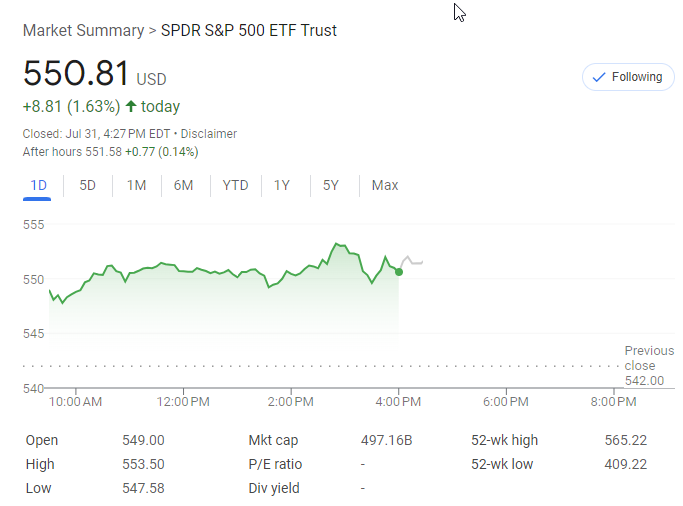This screenshot has height=506, width=683.
Task: Select the 1D time range tab
Action: [39, 185]
